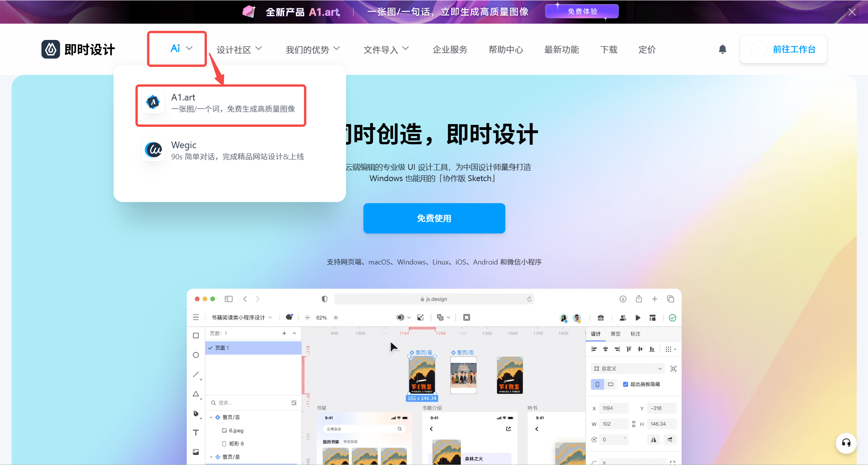The image size is (868, 465).
Task: Click the 62% zoom value
Action: click(x=321, y=317)
